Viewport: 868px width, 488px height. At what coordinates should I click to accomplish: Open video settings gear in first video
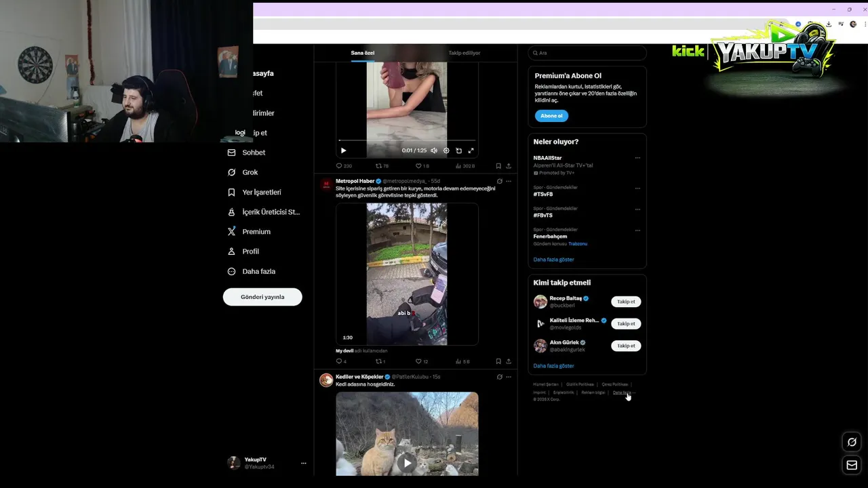446,150
